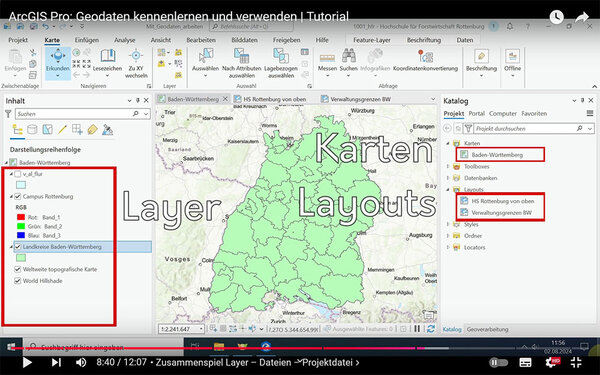
Task: Open the Analyse ribbon tab
Action: 124,40
